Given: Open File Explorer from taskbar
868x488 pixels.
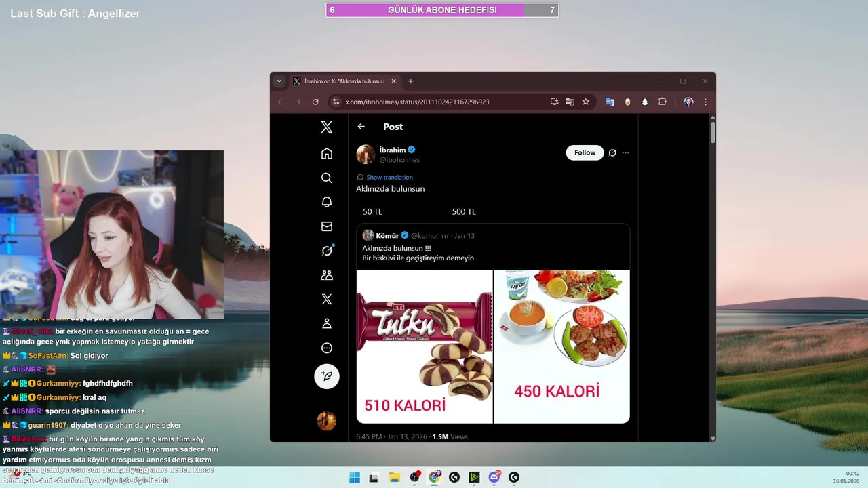Looking at the screenshot, I should pos(394,477).
